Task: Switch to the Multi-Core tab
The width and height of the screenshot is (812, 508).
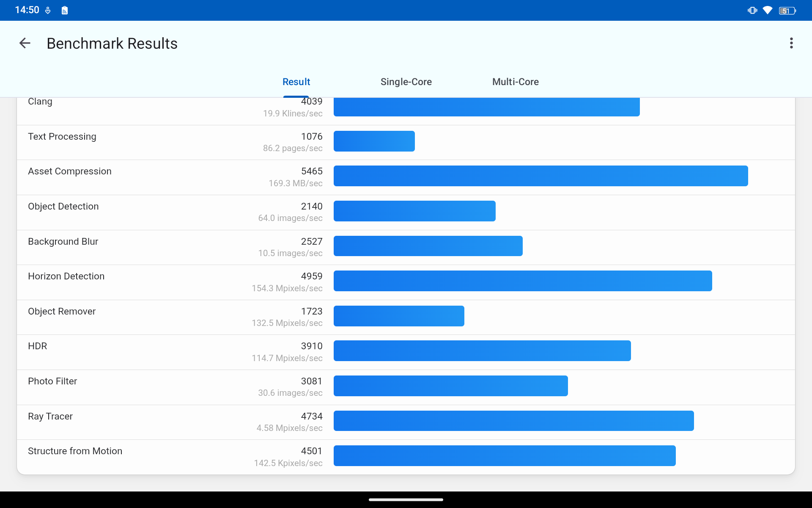Action: click(x=515, y=82)
